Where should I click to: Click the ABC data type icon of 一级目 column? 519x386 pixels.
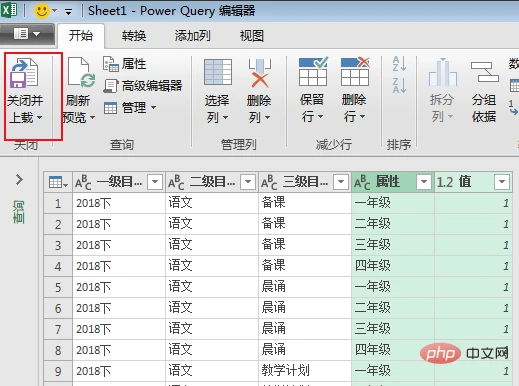(x=83, y=182)
